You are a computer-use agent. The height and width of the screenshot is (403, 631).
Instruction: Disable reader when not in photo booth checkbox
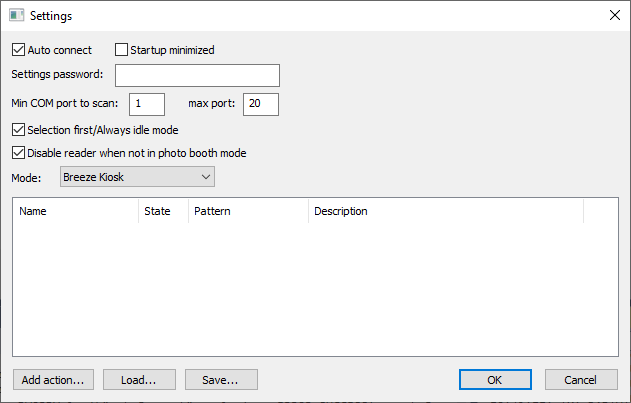point(19,153)
